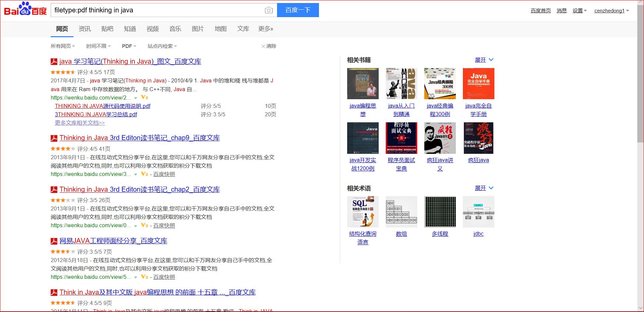Screen dimensions: 644x312
Task: Open 站点内检索 dropdown
Action: (x=162, y=46)
